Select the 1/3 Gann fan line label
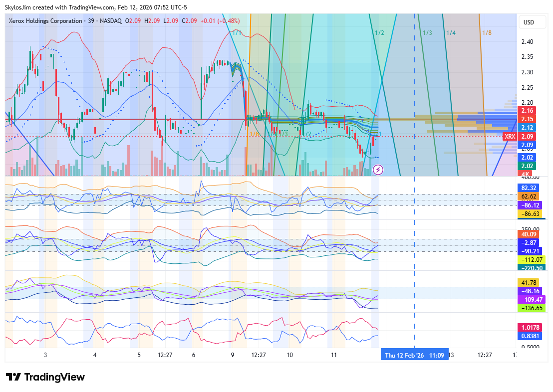Viewport: 553px width, 392px height. [427, 33]
